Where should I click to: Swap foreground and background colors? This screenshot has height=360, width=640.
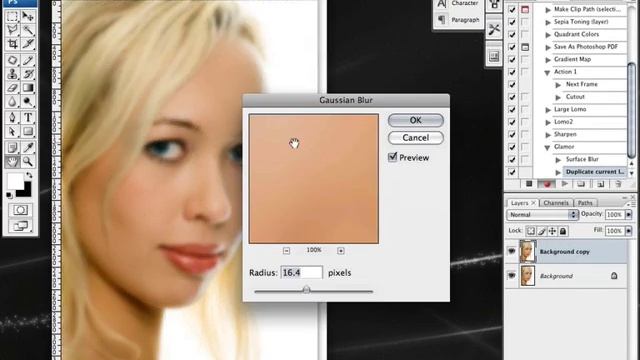[x=29, y=176]
